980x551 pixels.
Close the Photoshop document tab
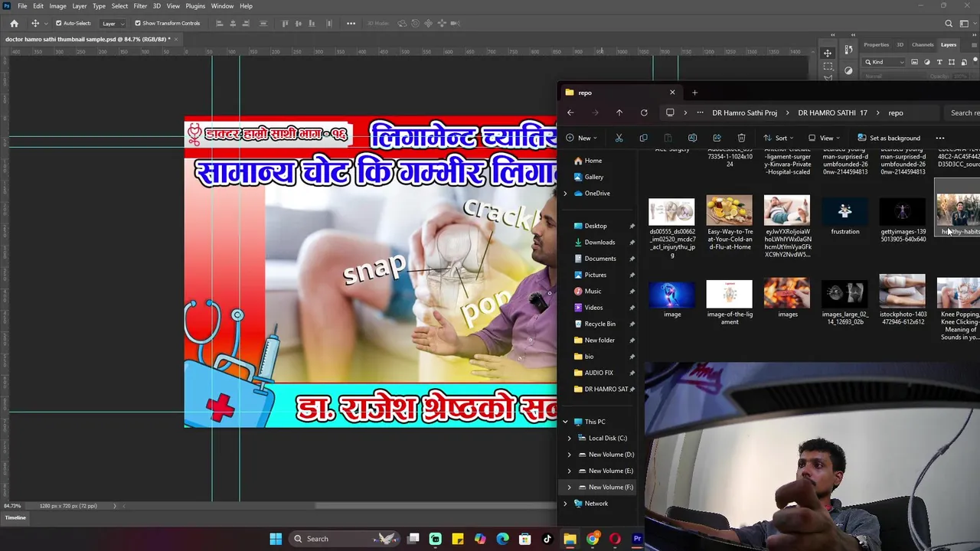[x=175, y=39]
